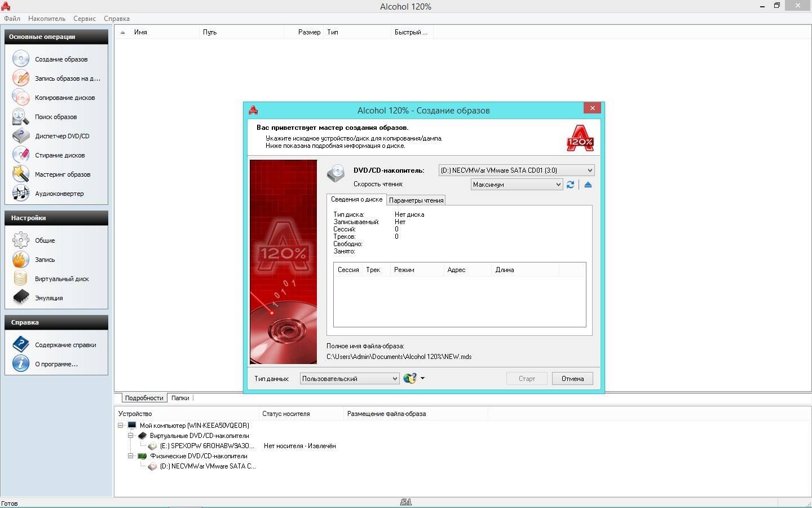Click the Эмуляция chip icon

[x=21, y=297]
